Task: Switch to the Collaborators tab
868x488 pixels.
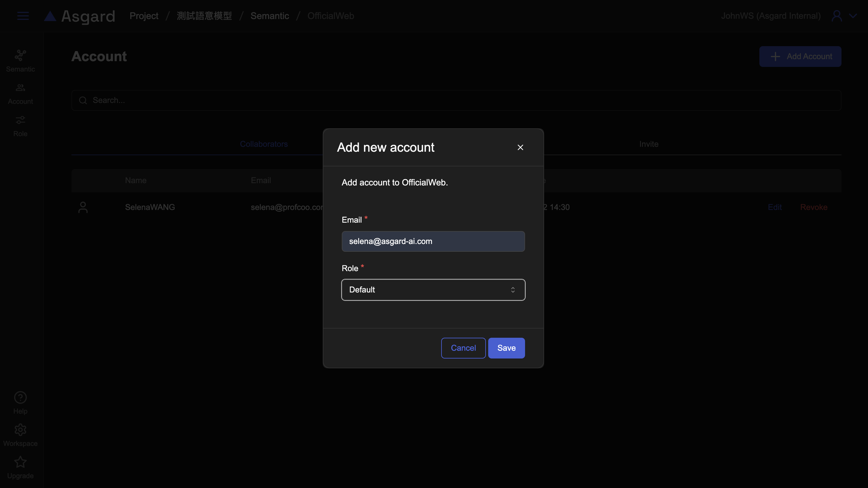Action: pos(263,144)
